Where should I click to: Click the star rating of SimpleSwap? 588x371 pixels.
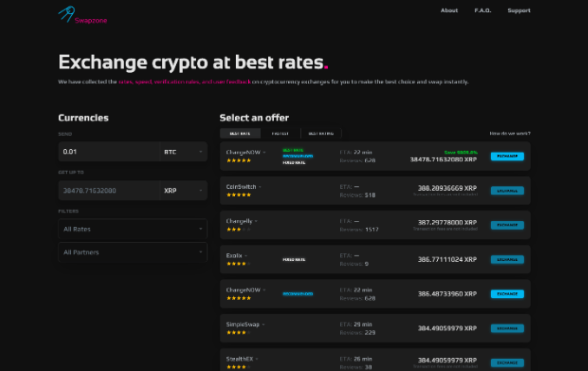point(238,332)
